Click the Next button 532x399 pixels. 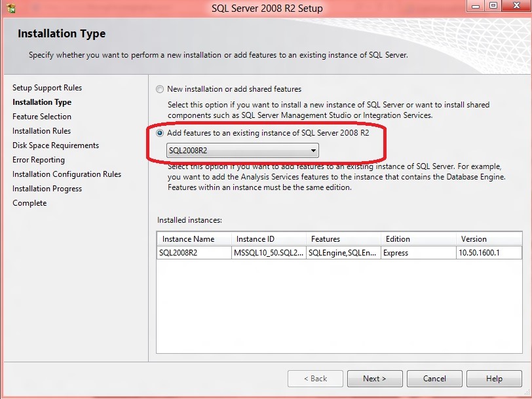pos(375,378)
